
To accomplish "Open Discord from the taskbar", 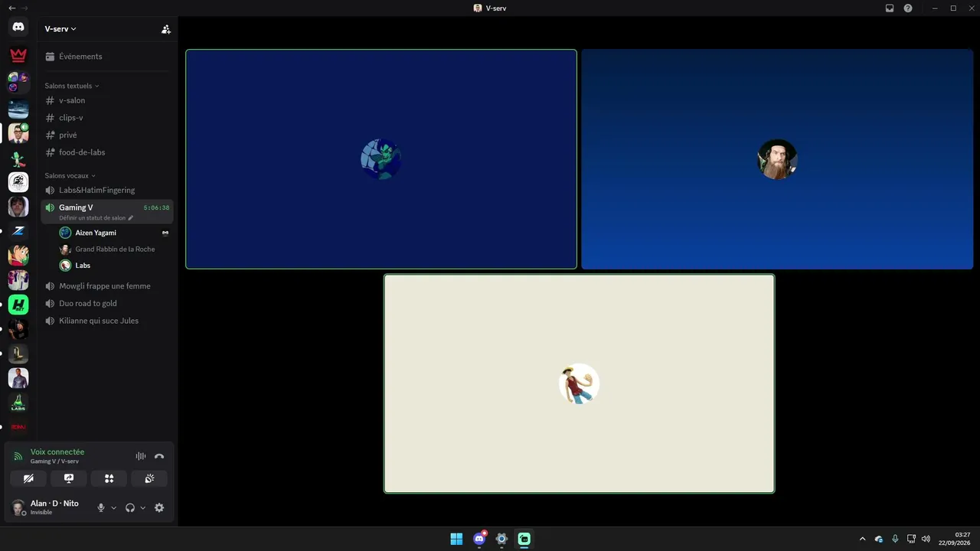I will 479,539.
